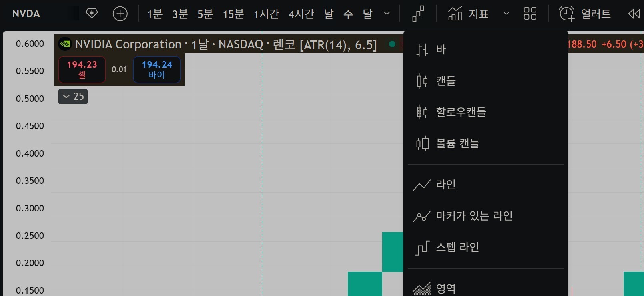The height and width of the screenshot is (296, 644).
Task: Choose the 바 chart type
Action: click(486, 50)
